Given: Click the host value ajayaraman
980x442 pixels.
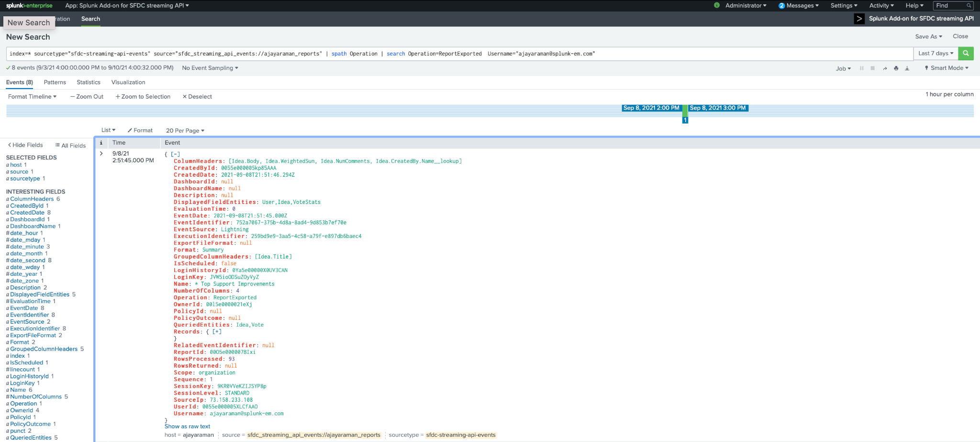Looking at the screenshot, I should tap(198, 435).
